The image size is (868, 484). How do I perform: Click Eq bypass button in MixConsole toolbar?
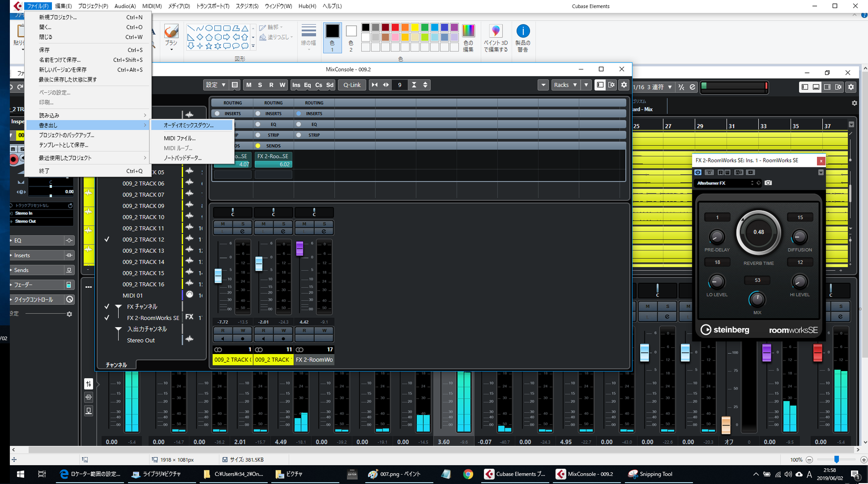pyautogui.click(x=307, y=85)
